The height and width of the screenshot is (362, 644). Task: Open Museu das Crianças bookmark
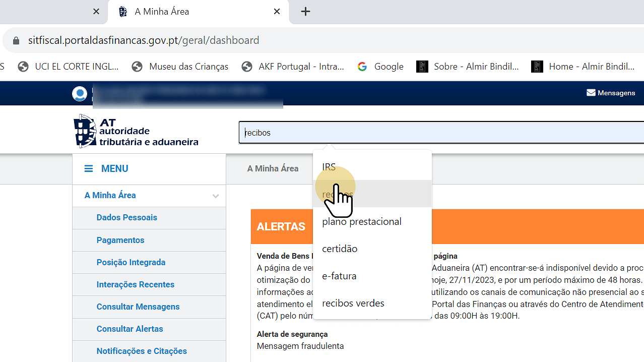click(x=180, y=67)
